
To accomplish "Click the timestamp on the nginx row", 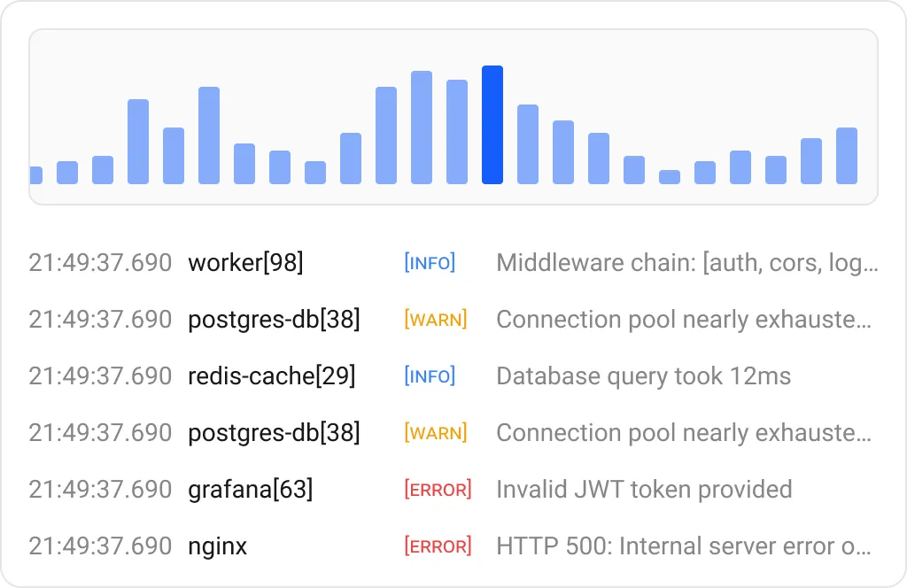I will [100, 546].
